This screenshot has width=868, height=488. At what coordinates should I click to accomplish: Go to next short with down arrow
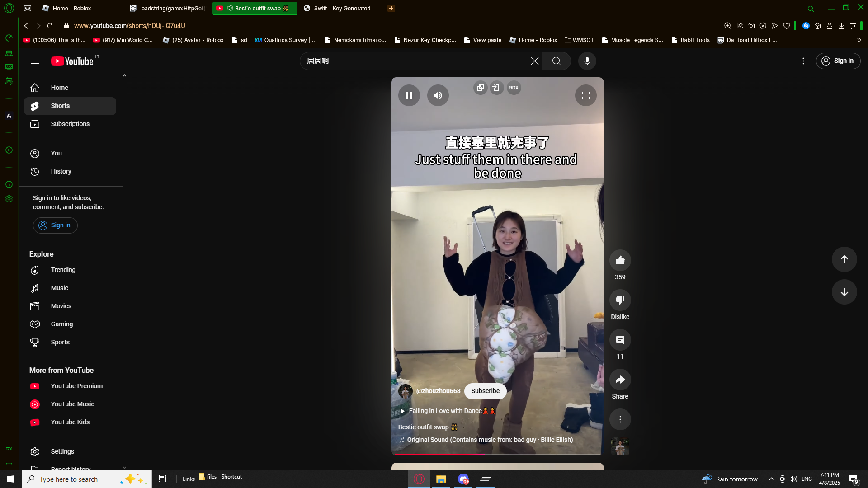[844, 292]
